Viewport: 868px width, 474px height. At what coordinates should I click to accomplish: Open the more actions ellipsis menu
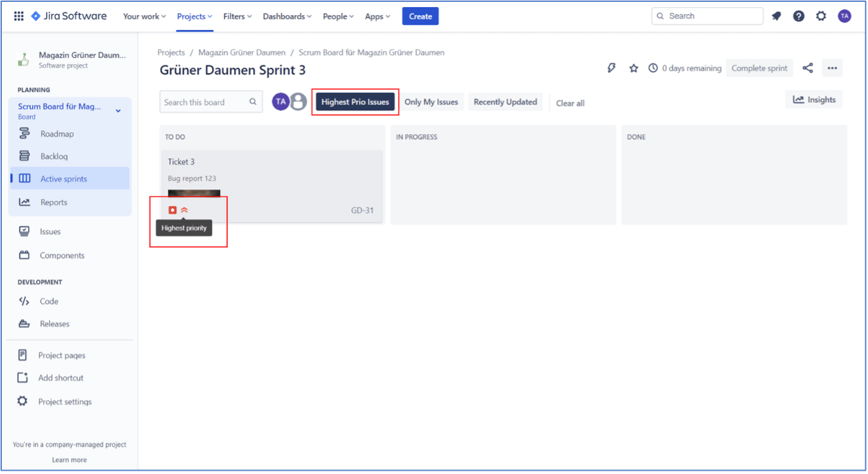832,68
